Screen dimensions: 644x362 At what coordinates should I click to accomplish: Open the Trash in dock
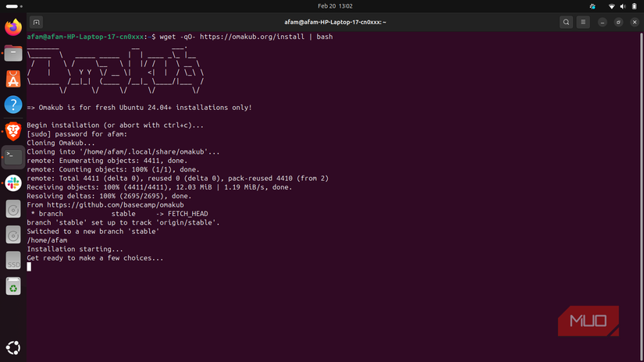(x=13, y=287)
